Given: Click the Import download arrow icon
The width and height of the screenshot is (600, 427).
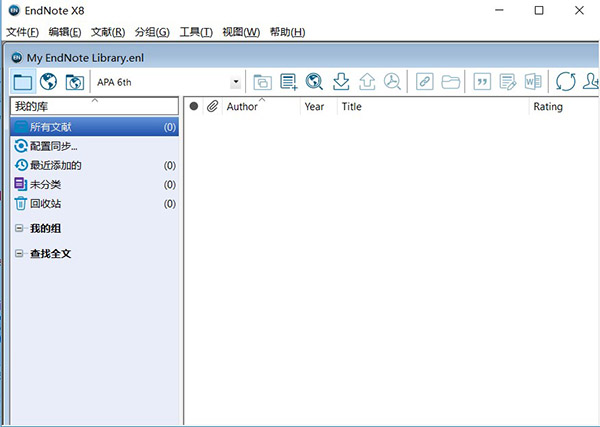Looking at the screenshot, I should point(341,82).
